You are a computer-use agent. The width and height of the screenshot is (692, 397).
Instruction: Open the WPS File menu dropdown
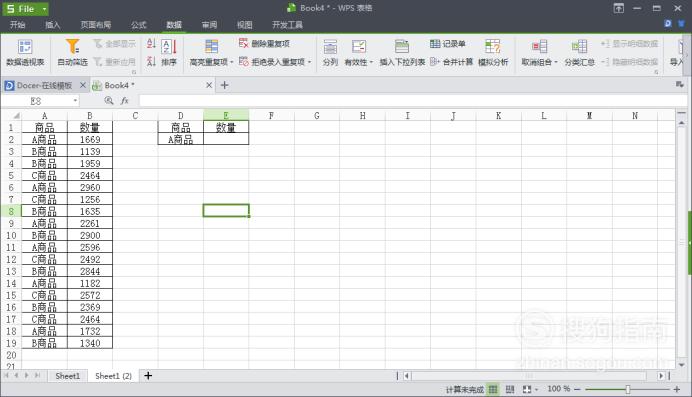45,9
